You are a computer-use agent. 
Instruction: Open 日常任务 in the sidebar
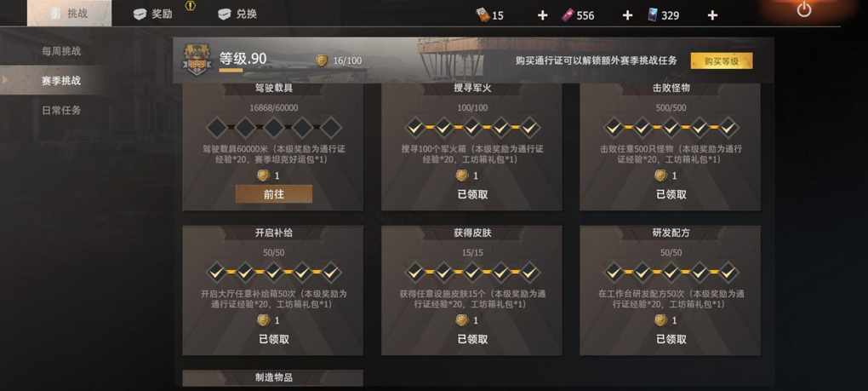coord(61,110)
